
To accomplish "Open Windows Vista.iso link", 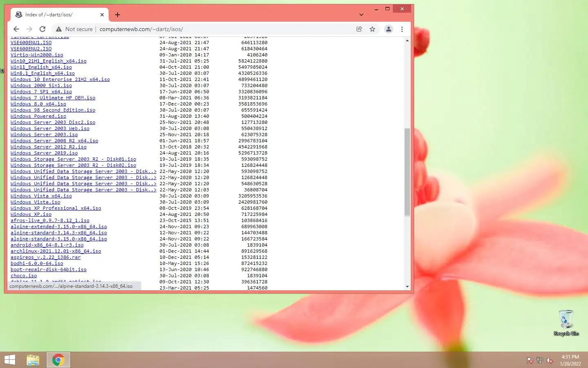I will click(35, 202).
